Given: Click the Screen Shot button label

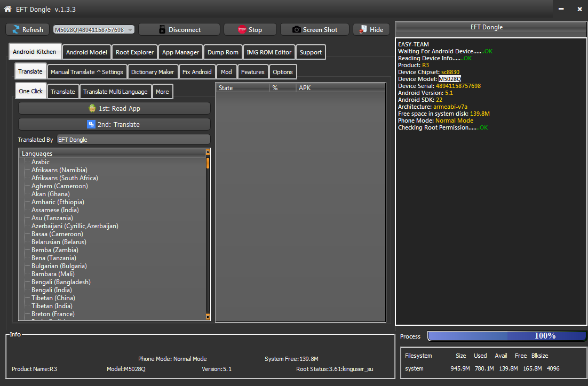Looking at the screenshot, I should coord(320,30).
